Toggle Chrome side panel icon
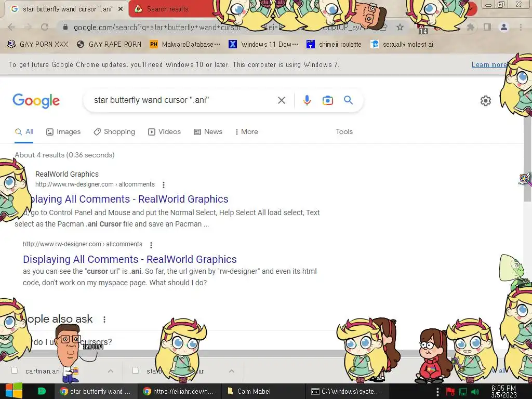The image size is (532, 399). point(487,27)
